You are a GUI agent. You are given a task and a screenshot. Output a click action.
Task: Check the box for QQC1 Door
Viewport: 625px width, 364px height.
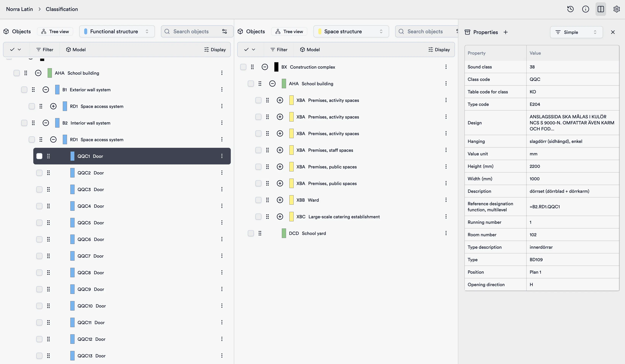pos(39,156)
